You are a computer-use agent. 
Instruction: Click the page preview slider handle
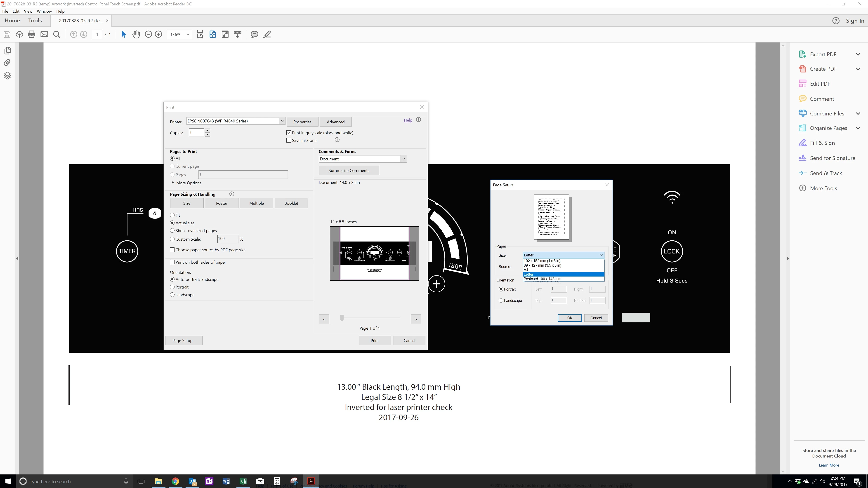(342, 318)
